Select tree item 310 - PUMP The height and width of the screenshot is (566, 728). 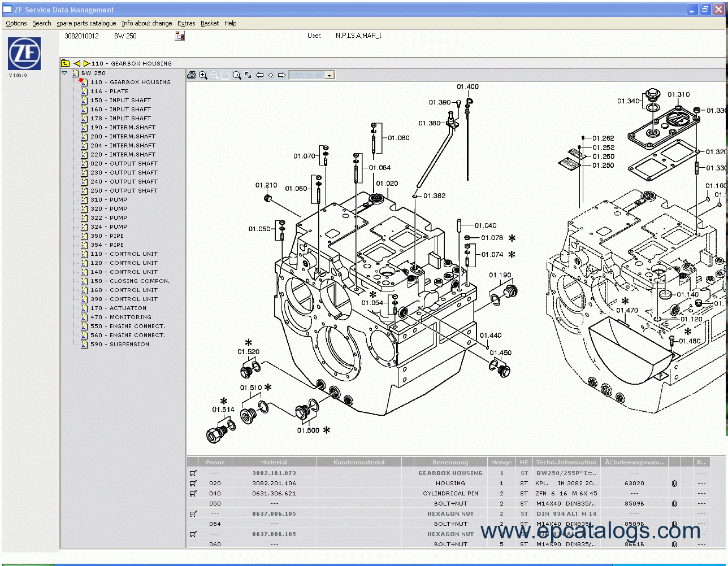point(109,199)
